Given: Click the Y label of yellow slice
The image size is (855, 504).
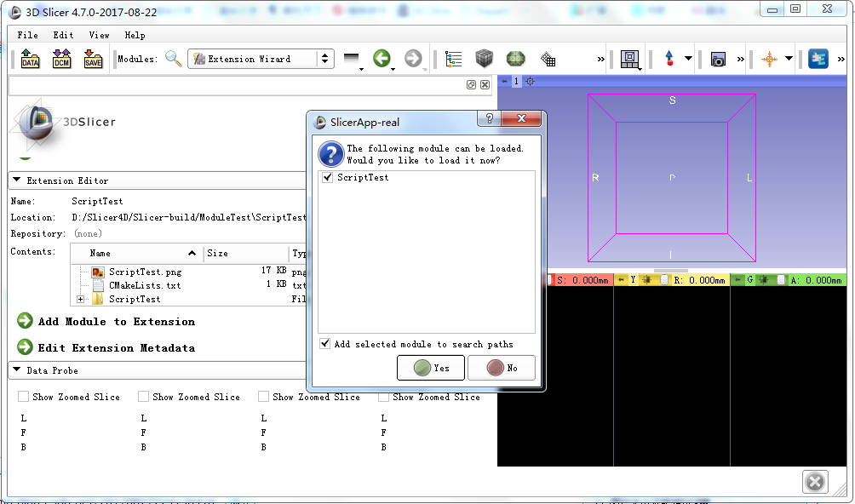Looking at the screenshot, I should click(x=633, y=279).
